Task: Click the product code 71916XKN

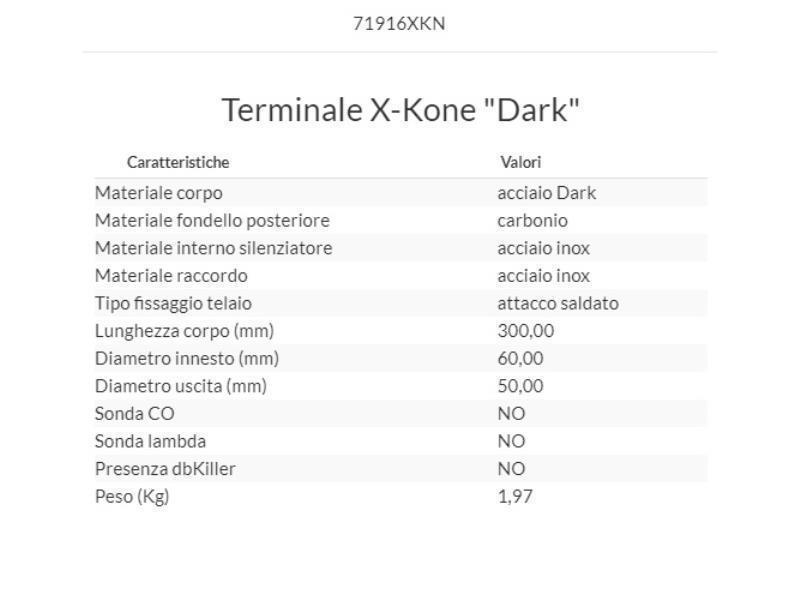Action: (399, 24)
